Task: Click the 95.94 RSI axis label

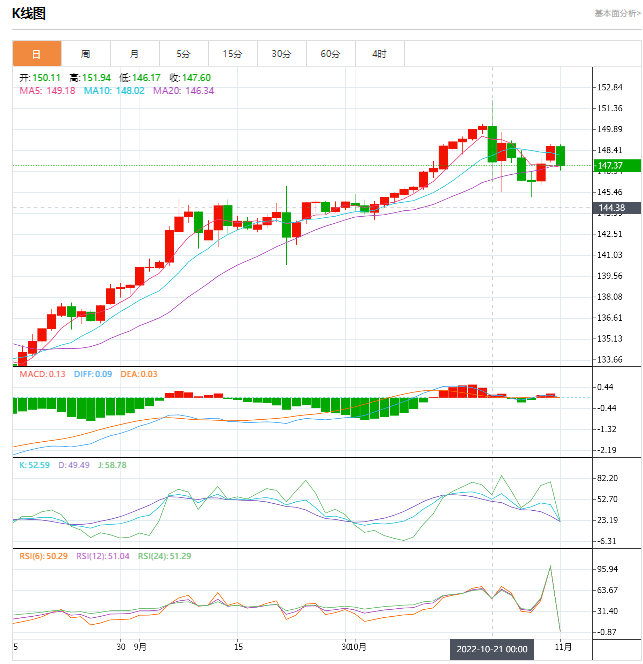Action: point(607,569)
